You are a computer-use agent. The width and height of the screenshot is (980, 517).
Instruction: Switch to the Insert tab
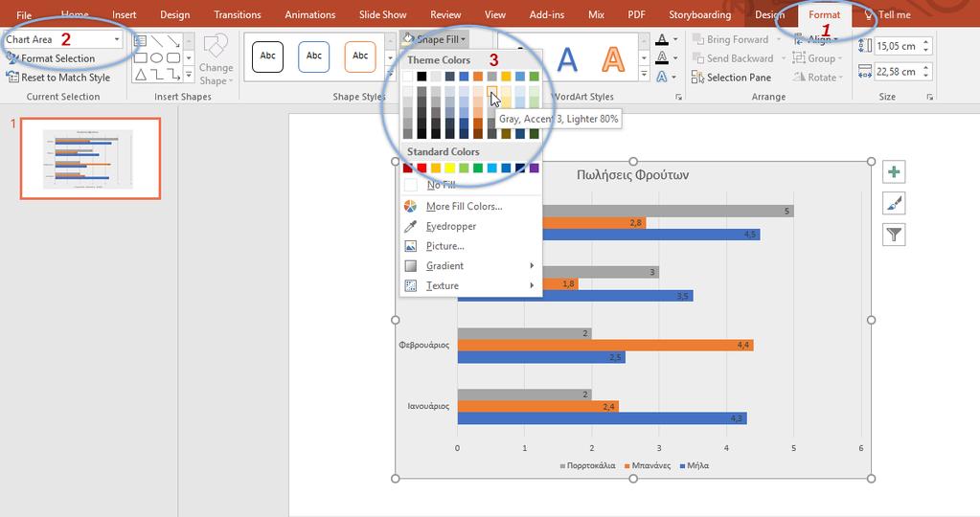click(x=125, y=15)
